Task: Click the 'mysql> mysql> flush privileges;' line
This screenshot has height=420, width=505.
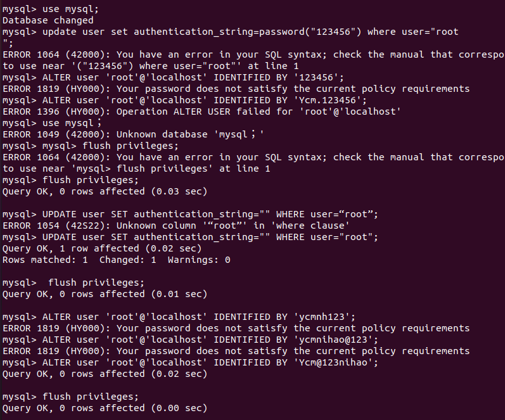Action: tap(91, 146)
